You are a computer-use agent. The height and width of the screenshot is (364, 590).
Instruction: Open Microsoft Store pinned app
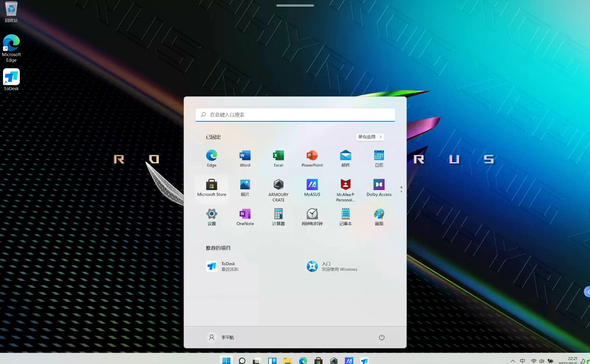click(x=211, y=188)
